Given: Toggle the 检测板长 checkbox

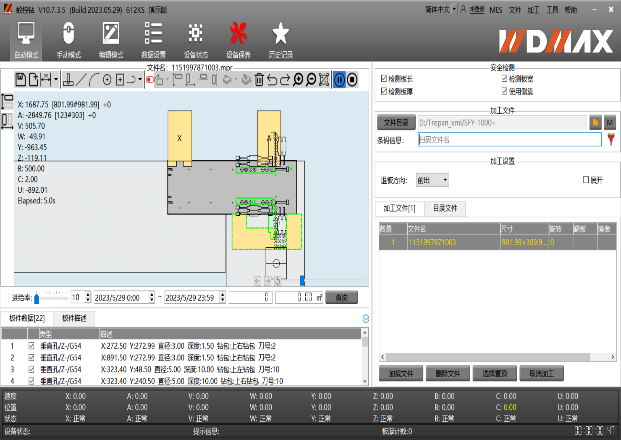Looking at the screenshot, I should [384, 77].
